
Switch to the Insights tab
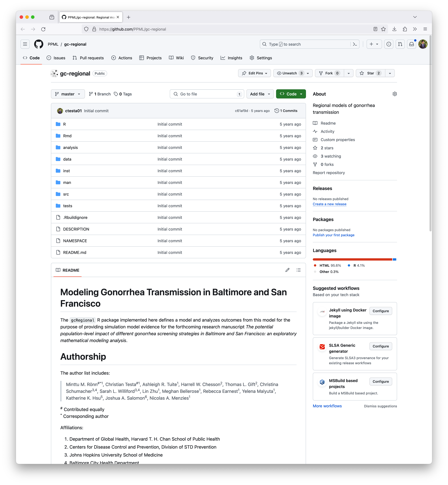(x=232, y=58)
